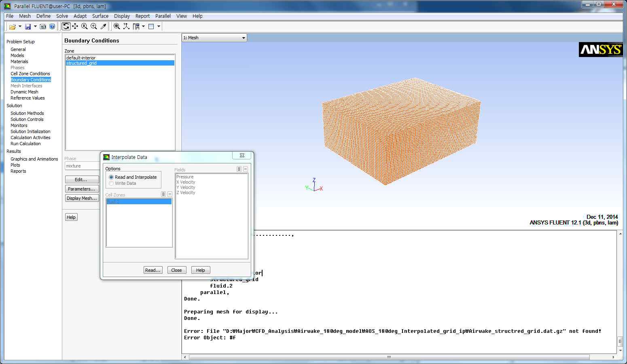
Task: Click the arrange workspace layout icon
Action: 136,26
